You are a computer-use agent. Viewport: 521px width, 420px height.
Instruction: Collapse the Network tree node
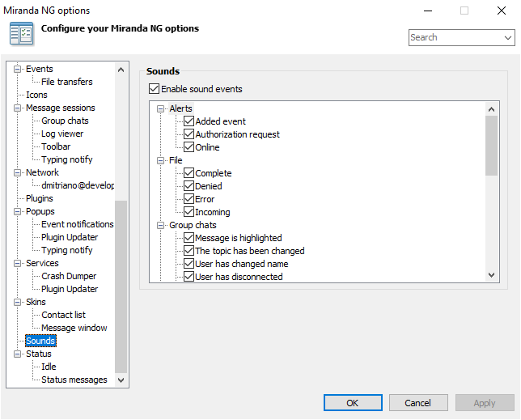point(17,173)
